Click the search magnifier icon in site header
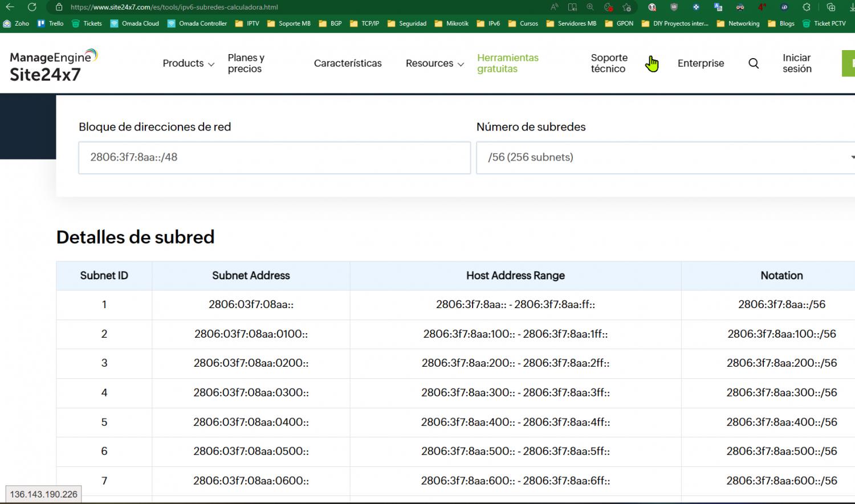 click(x=754, y=64)
